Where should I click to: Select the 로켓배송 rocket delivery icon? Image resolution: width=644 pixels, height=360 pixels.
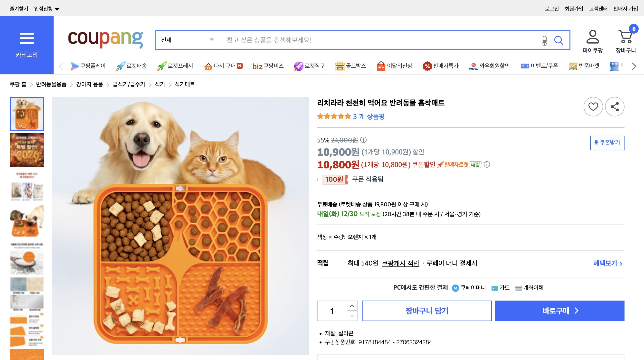(121, 66)
